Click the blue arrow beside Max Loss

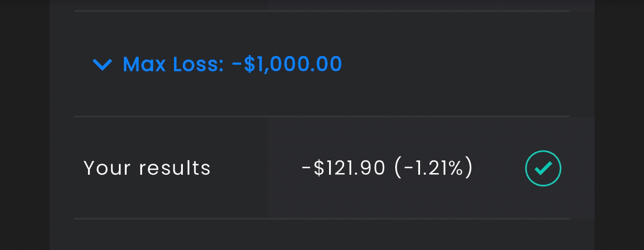102,64
